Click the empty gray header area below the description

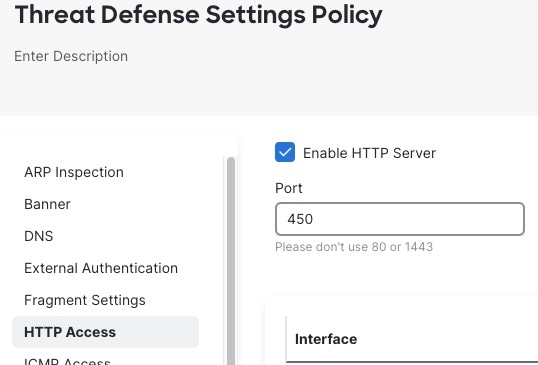point(269,91)
